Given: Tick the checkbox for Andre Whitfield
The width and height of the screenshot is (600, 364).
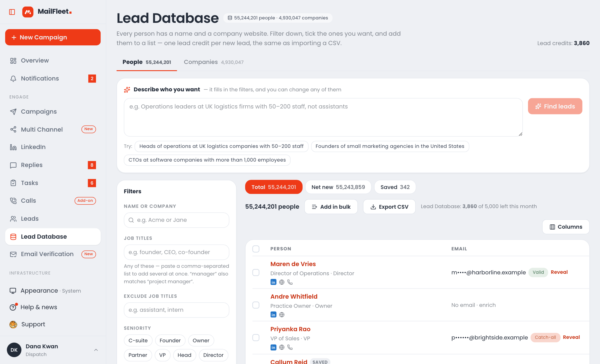Looking at the screenshot, I should point(256,305).
